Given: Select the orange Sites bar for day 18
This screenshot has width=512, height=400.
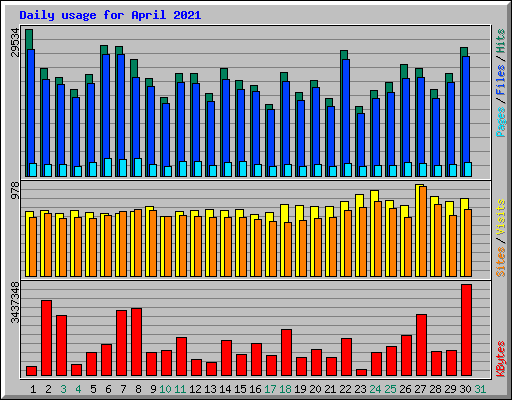Looking at the screenshot, I should (288, 249).
